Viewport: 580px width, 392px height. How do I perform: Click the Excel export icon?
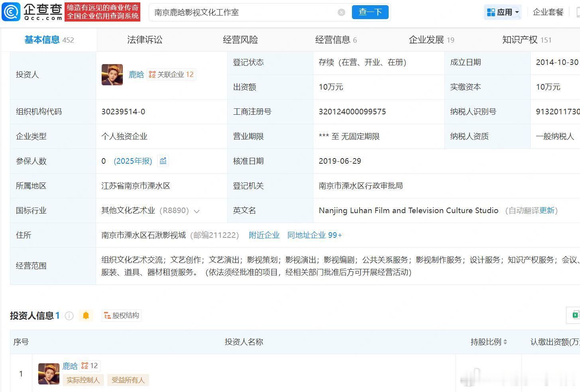[575, 315]
